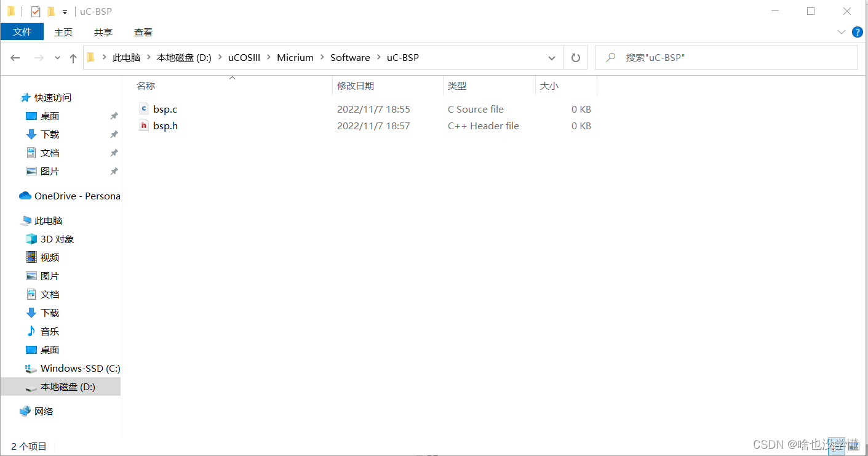Open pinned 文档 under quick access
Screen dimensions: 868x456
(50, 153)
